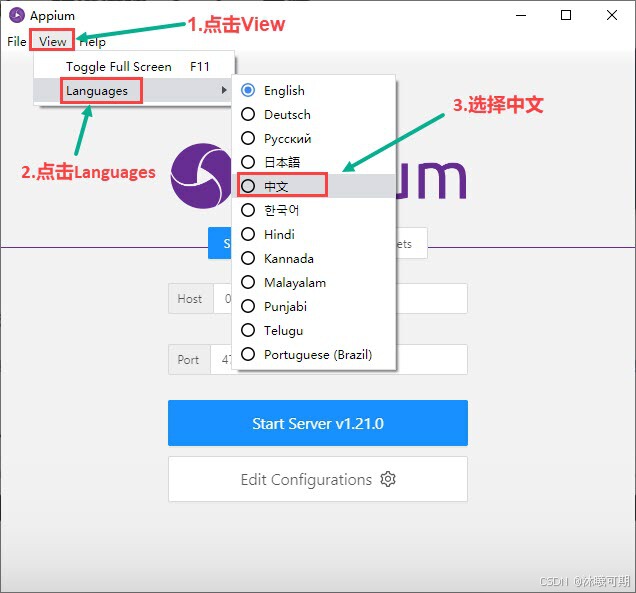Select Русский language option

tap(314, 138)
